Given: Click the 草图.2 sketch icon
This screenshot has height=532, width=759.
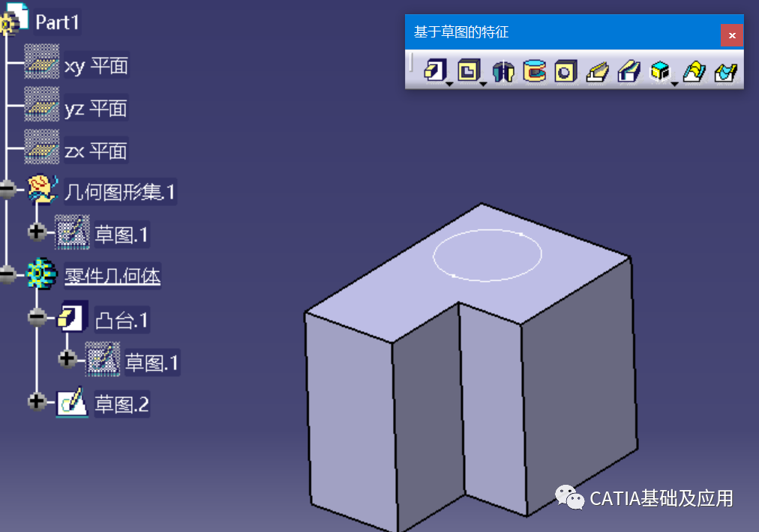Looking at the screenshot, I should [72, 402].
